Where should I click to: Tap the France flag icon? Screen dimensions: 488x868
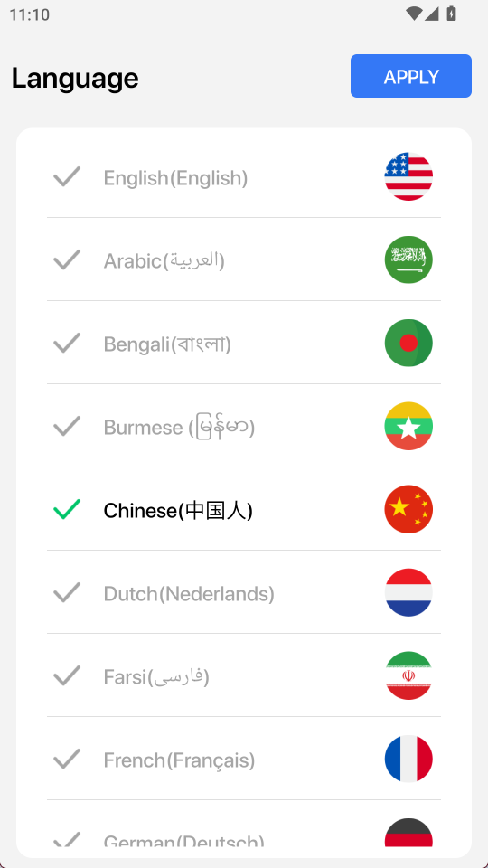click(408, 759)
